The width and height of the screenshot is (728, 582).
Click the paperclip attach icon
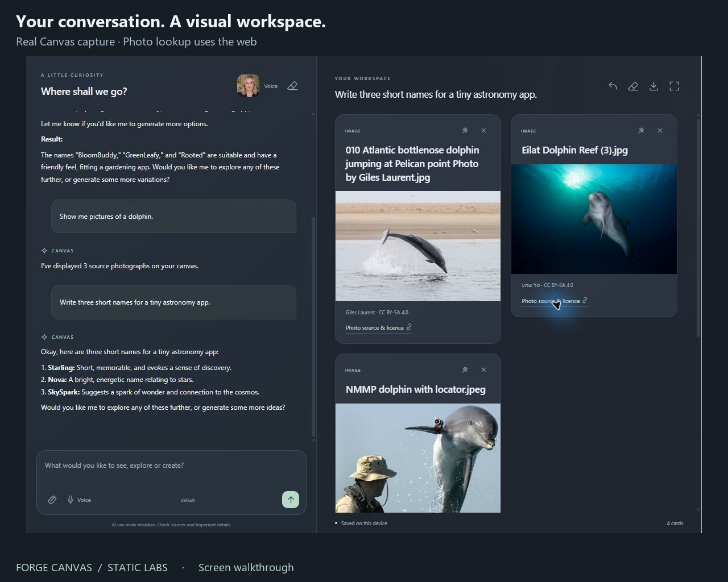click(52, 500)
